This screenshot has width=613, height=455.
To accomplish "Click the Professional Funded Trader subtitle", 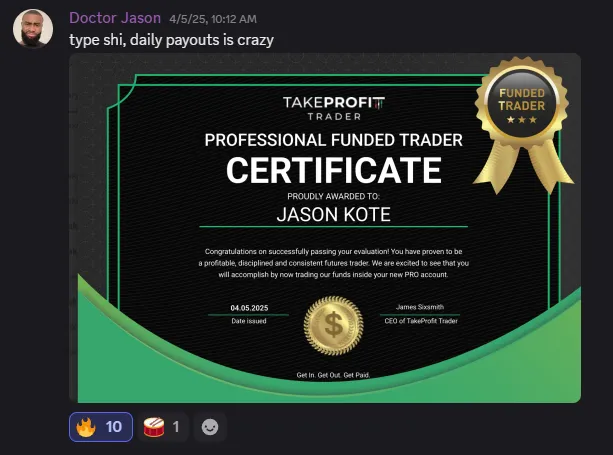I will tap(333, 140).
